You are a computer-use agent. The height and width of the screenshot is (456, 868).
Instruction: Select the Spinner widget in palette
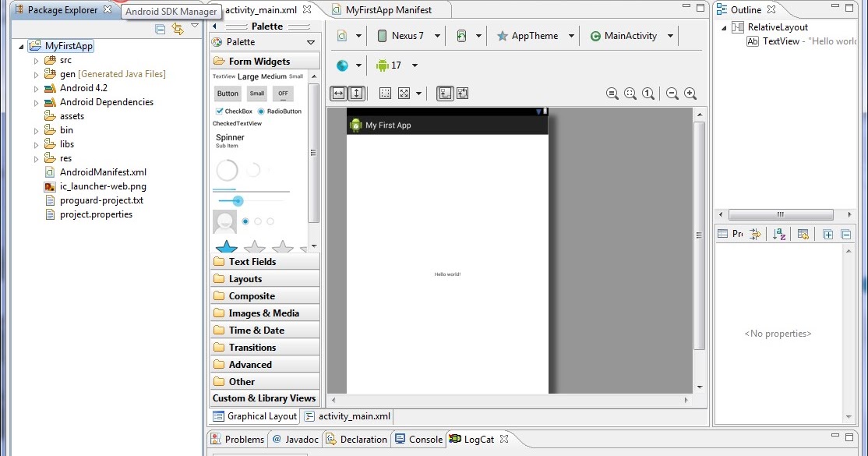(x=230, y=140)
